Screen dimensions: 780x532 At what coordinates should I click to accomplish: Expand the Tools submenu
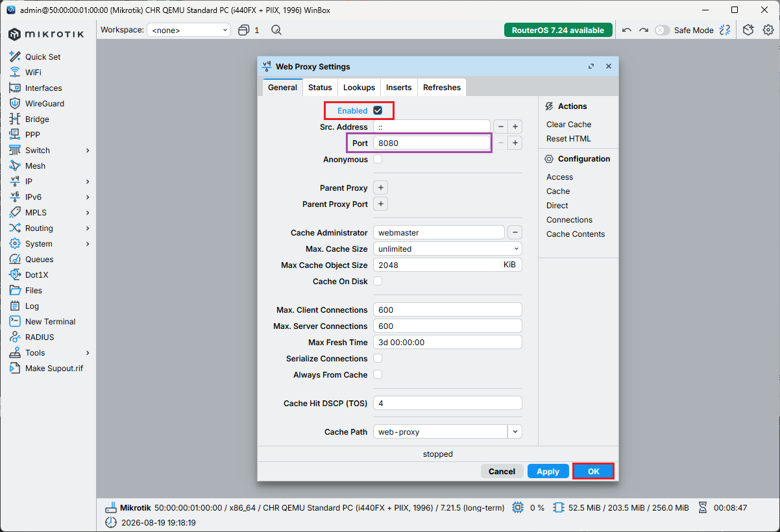pyautogui.click(x=88, y=353)
